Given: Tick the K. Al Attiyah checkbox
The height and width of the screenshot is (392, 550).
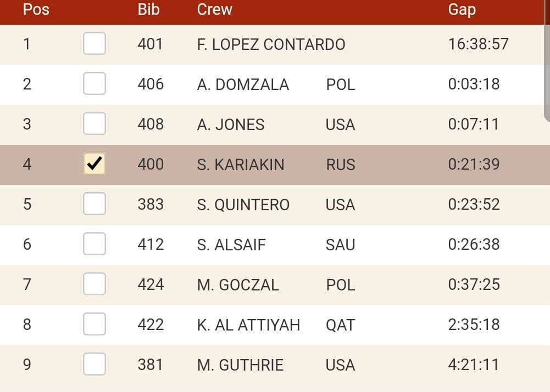Looking at the screenshot, I should coord(95,323).
